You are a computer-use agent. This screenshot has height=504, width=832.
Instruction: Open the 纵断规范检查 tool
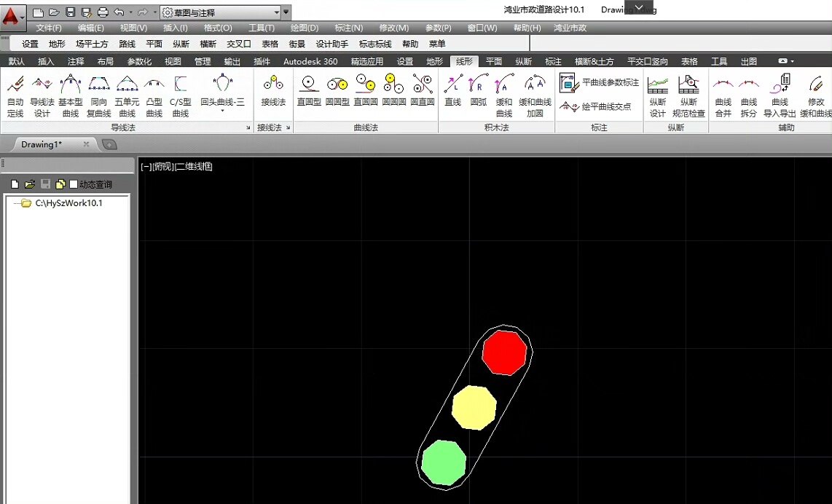688,96
